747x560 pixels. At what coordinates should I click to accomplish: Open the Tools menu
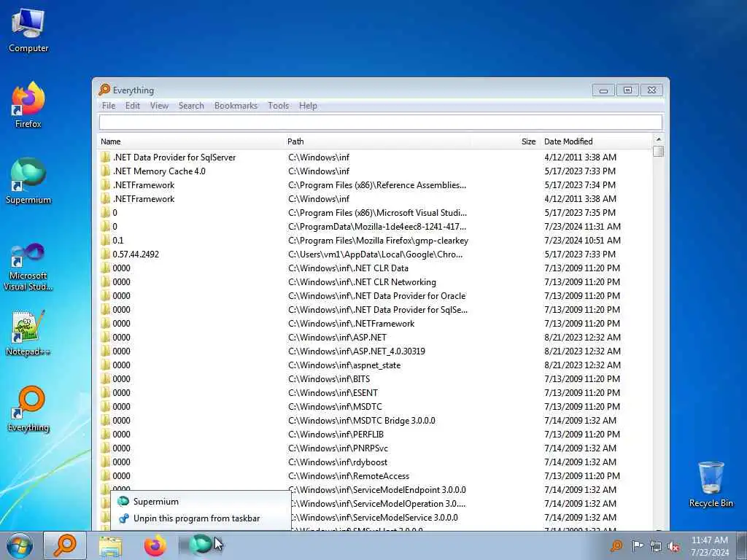(x=278, y=106)
